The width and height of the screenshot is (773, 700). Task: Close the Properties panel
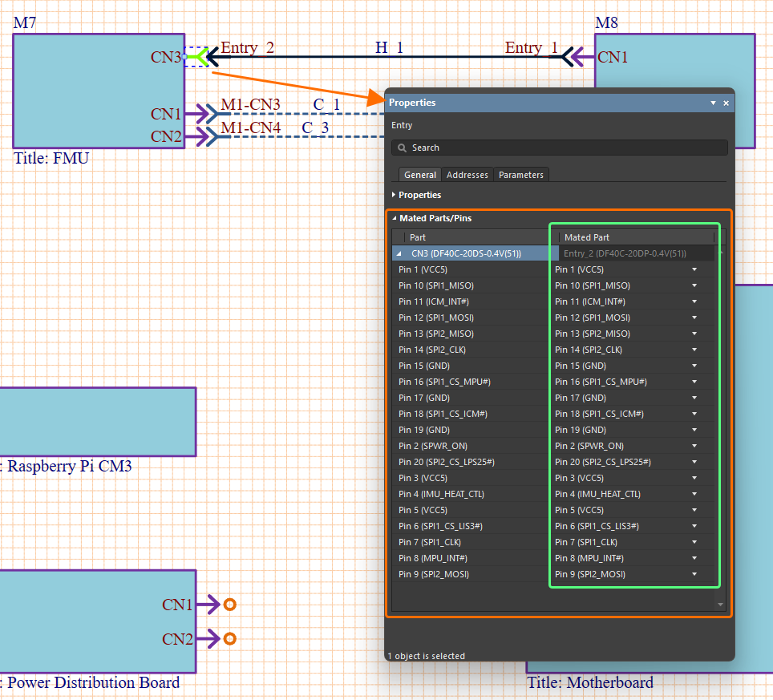point(726,103)
